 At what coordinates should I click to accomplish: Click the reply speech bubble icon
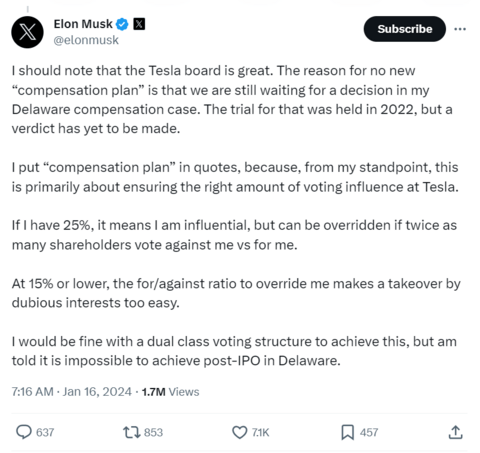tap(24, 432)
